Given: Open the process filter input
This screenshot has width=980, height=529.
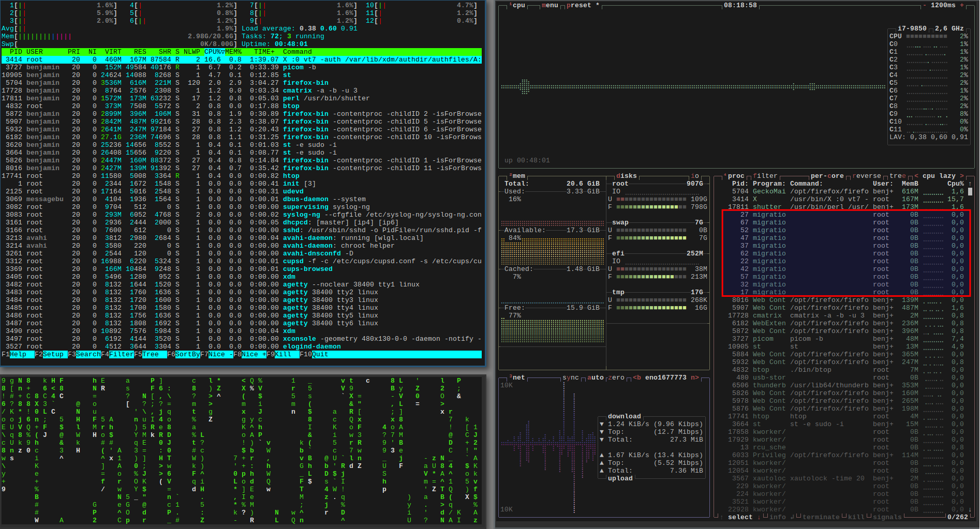Looking at the screenshot, I should [x=766, y=175].
